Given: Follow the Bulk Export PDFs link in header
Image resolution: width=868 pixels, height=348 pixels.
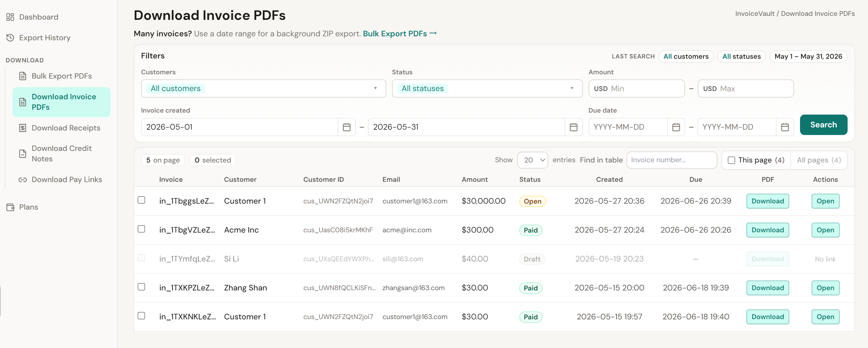Looking at the screenshot, I should (400, 34).
